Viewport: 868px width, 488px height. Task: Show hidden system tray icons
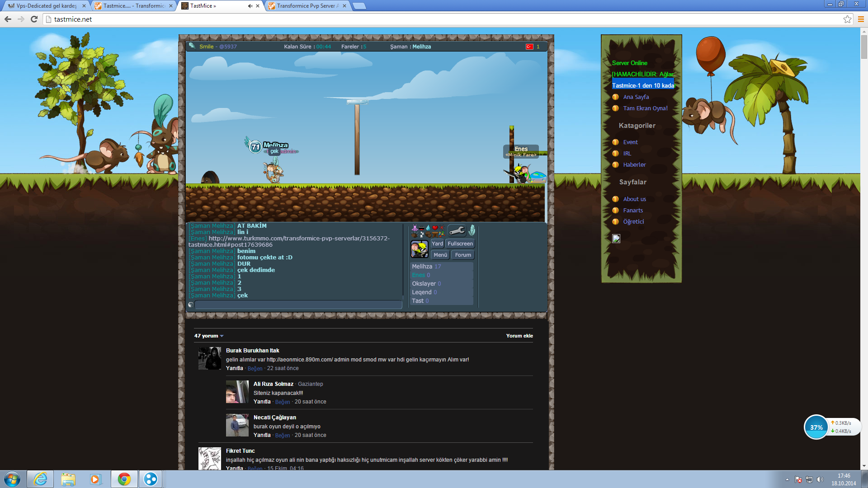pos(787,479)
